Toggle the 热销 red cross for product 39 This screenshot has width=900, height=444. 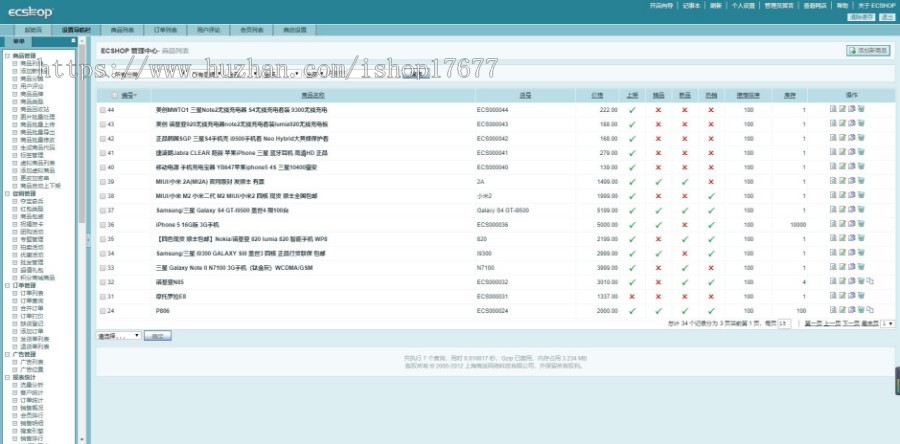[x=711, y=181]
